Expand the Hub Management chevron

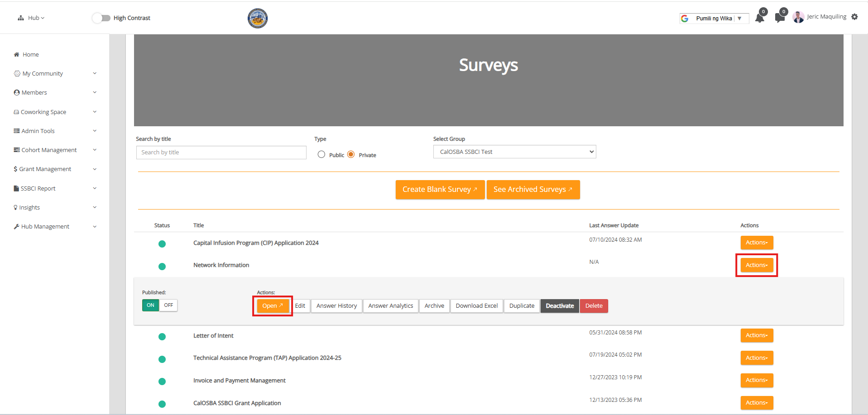coord(95,226)
